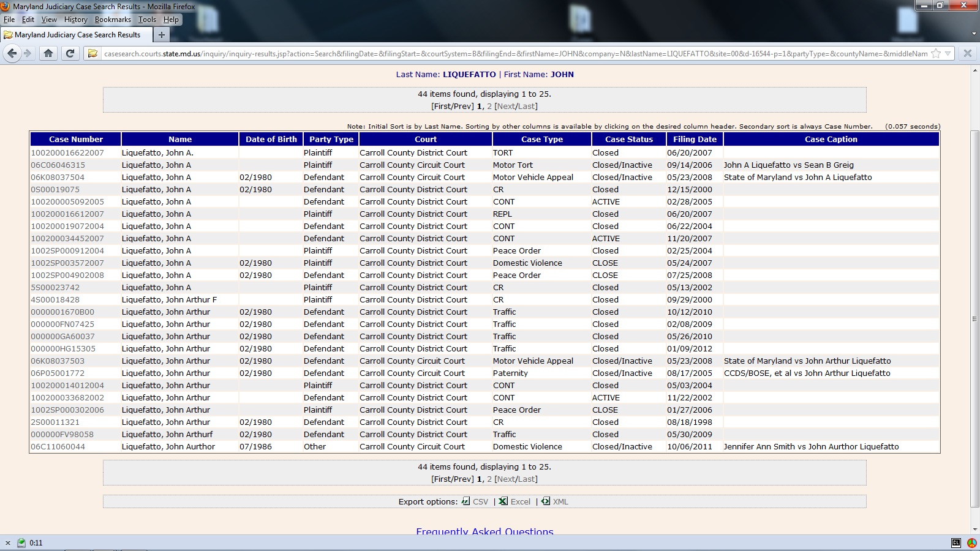Open case number 000000FV98058

(x=62, y=434)
